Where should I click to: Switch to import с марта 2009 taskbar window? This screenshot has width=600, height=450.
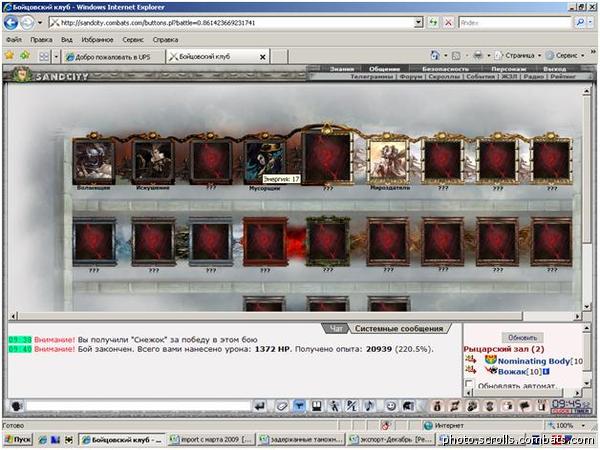pyautogui.click(x=211, y=439)
